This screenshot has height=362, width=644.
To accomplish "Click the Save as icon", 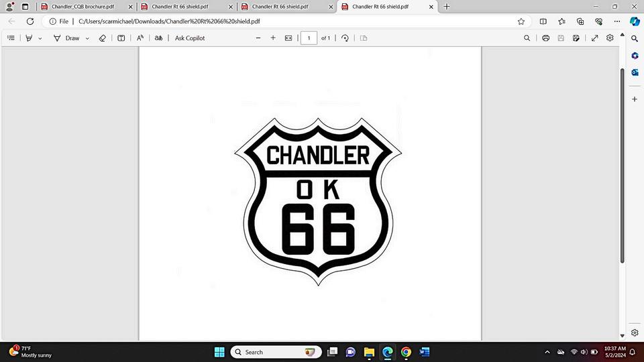I will tap(576, 38).
